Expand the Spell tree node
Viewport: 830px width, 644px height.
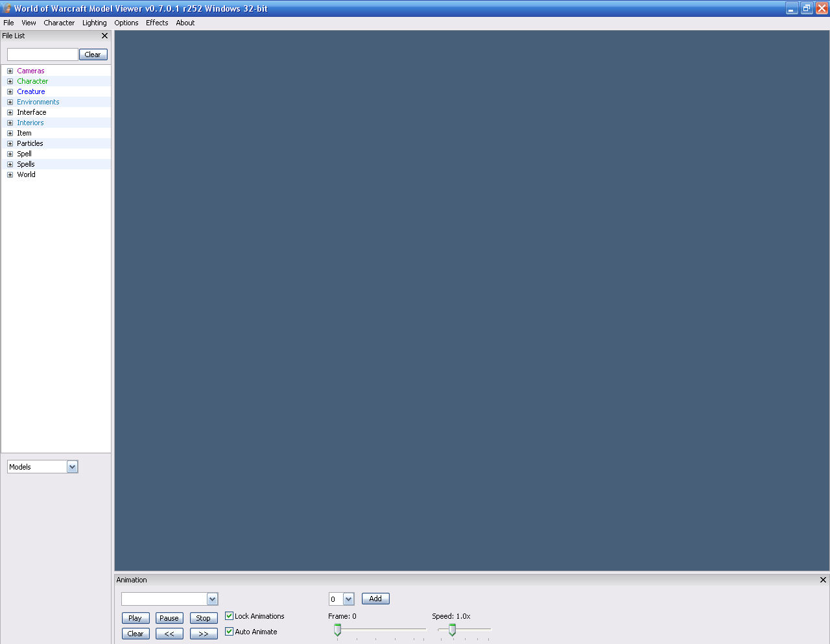coord(10,154)
